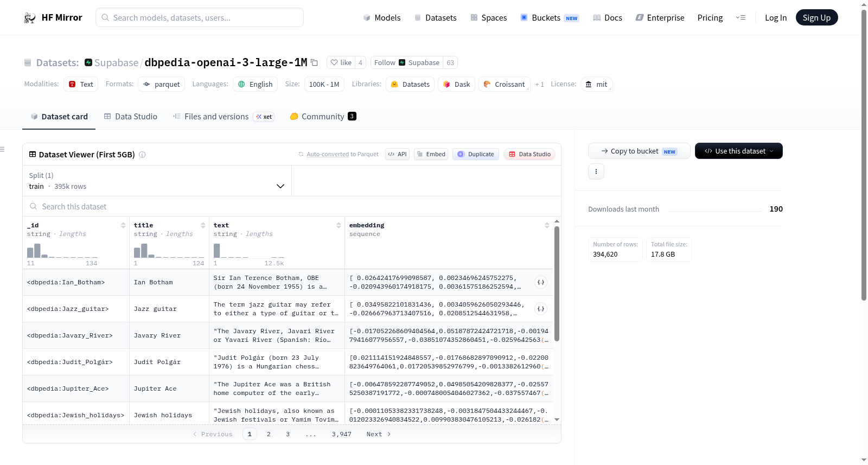Click the Log In link

(x=775, y=17)
